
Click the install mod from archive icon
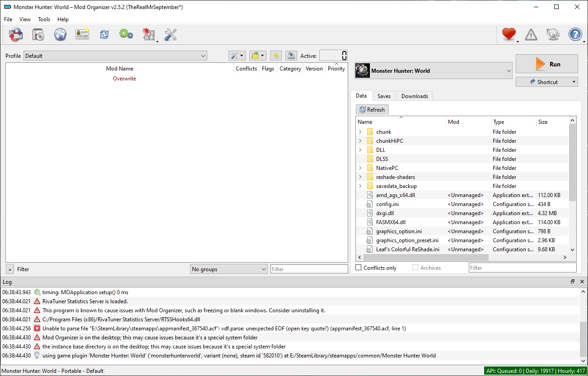[38, 34]
